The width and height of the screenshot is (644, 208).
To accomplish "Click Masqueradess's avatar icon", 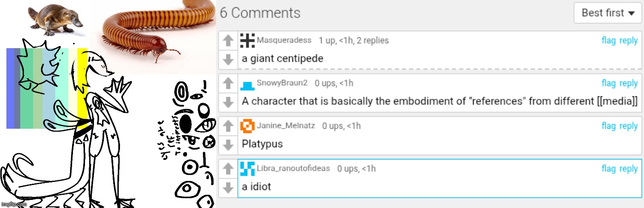I will point(248,40).
